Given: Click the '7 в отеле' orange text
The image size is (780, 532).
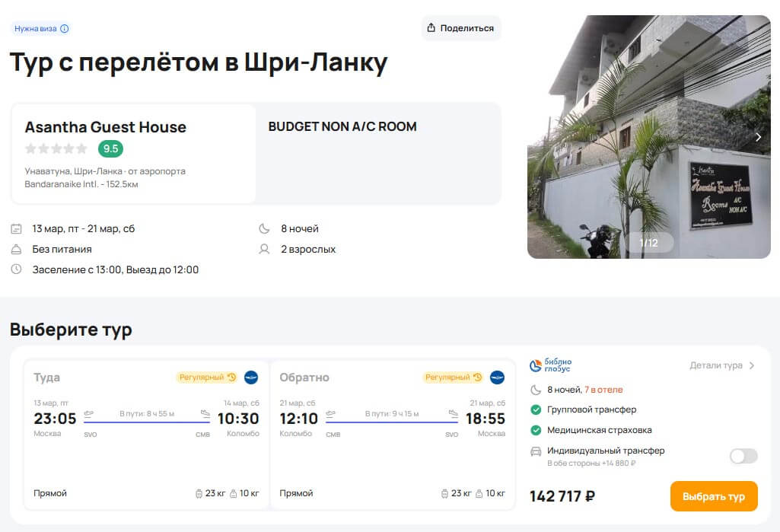Looking at the screenshot, I should click(603, 390).
